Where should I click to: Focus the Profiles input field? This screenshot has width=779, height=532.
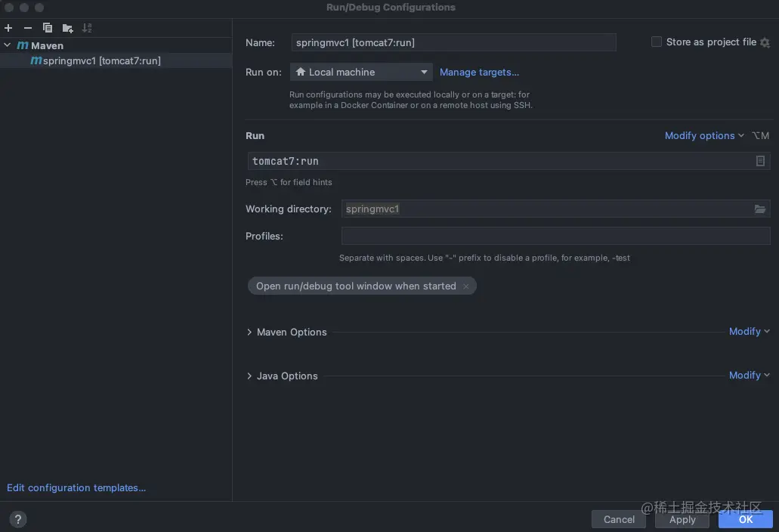555,236
